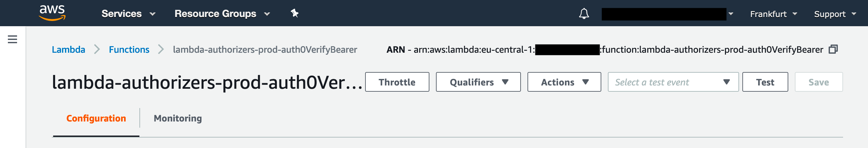Viewport: 868px width, 148px height.
Task: Click the Save button
Action: 818,82
